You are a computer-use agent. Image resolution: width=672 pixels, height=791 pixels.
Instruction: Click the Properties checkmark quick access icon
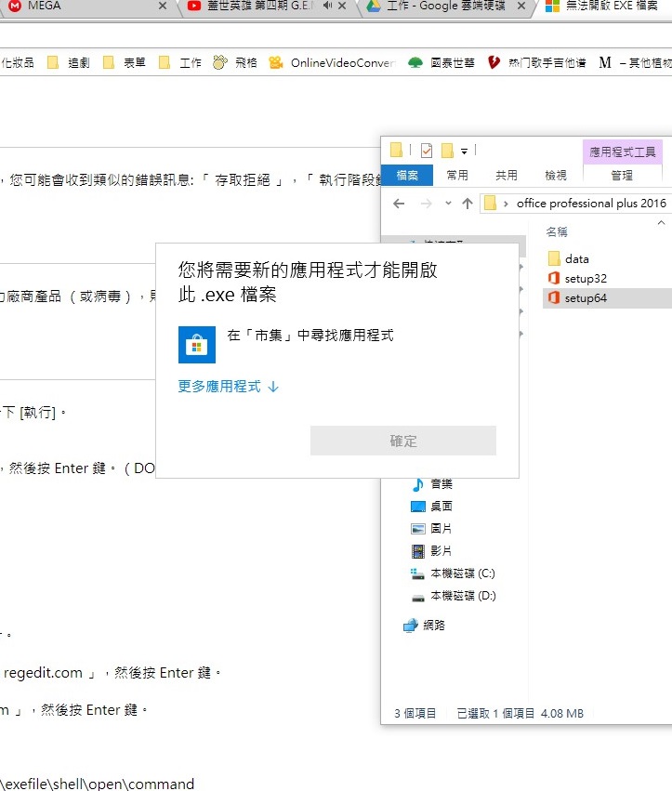coord(427,151)
